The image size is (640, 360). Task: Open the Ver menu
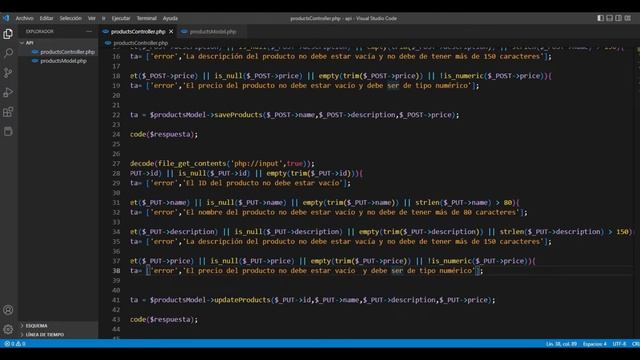tap(91, 18)
